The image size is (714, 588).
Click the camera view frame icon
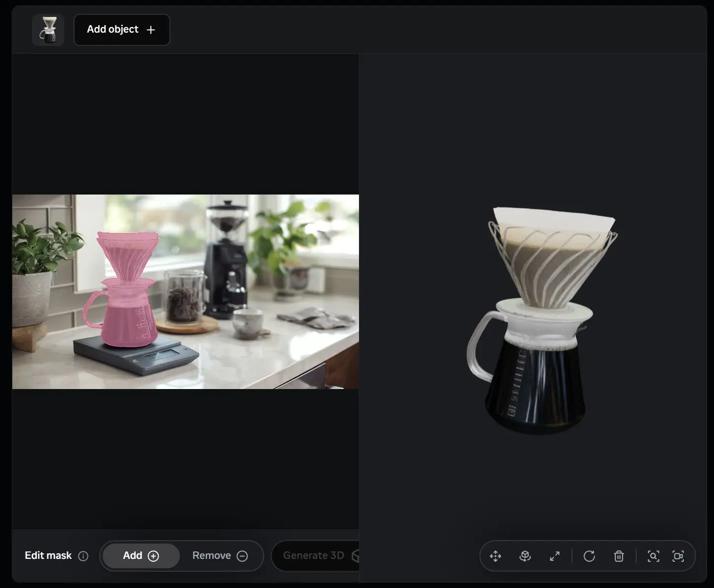tap(678, 556)
